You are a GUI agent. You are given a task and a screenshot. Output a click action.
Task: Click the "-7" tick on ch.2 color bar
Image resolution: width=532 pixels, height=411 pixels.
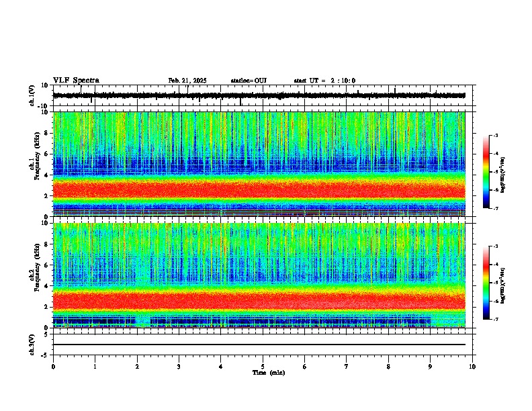click(x=495, y=319)
